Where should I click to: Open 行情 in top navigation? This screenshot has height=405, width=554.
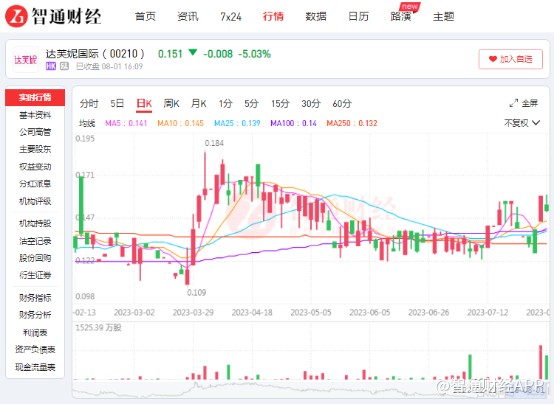(x=273, y=17)
